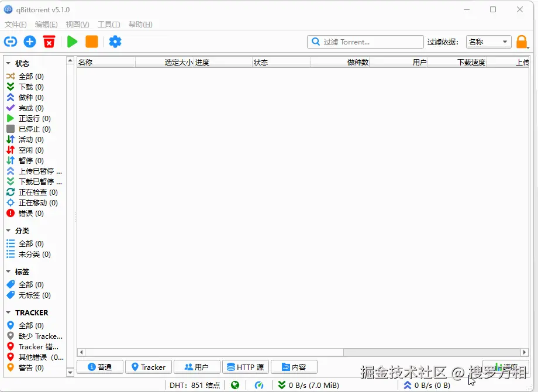Open the 过滤依据 名称 dropdown

click(x=488, y=42)
